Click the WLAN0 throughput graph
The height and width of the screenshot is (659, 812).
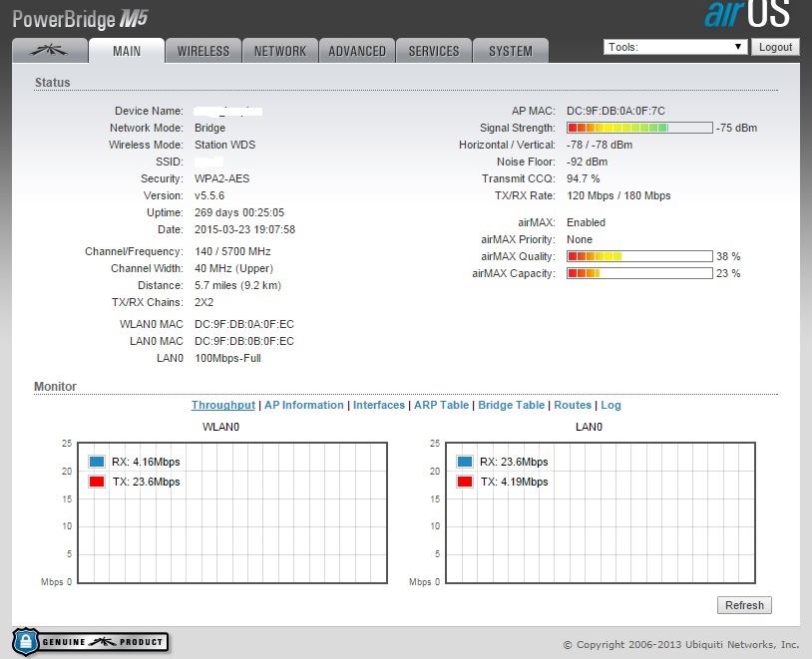232,512
